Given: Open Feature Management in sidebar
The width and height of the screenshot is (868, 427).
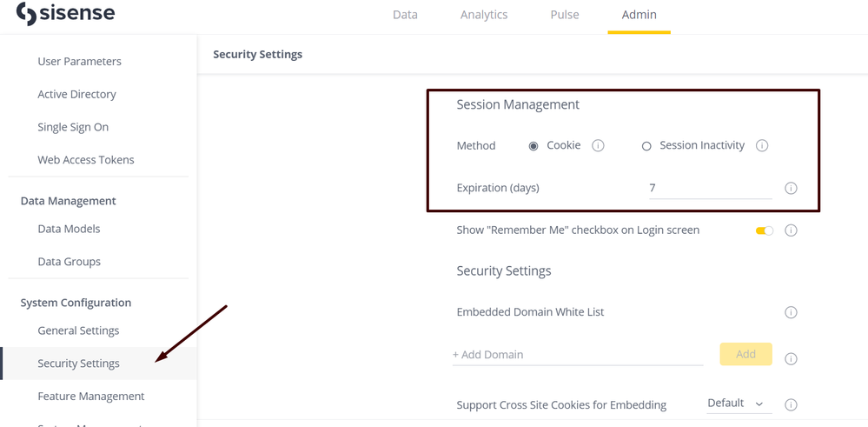Looking at the screenshot, I should 91,397.
